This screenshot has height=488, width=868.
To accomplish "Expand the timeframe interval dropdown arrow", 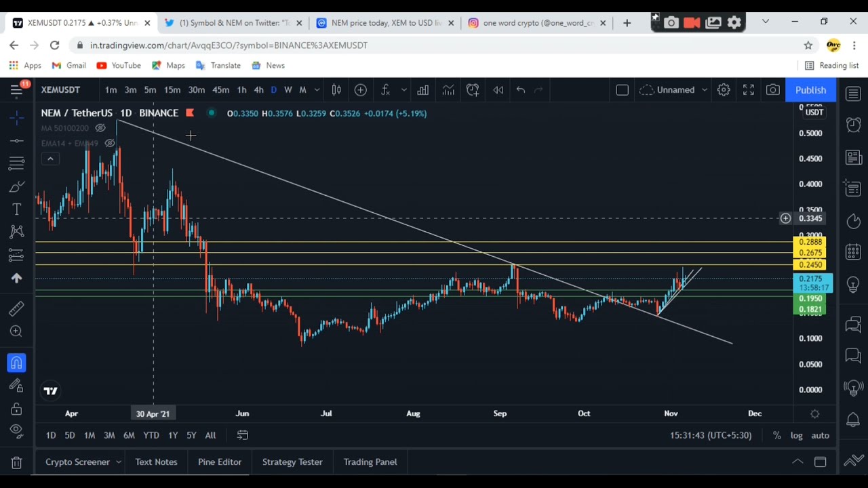I will (x=317, y=90).
